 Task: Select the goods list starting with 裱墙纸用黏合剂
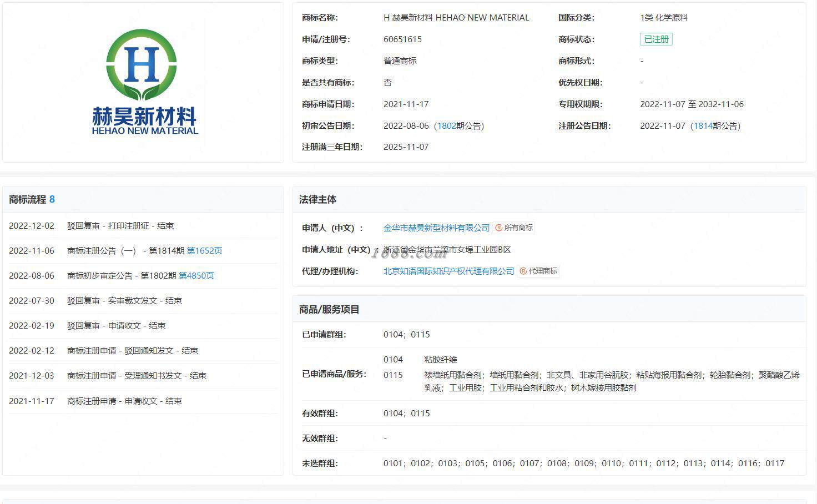point(612,381)
